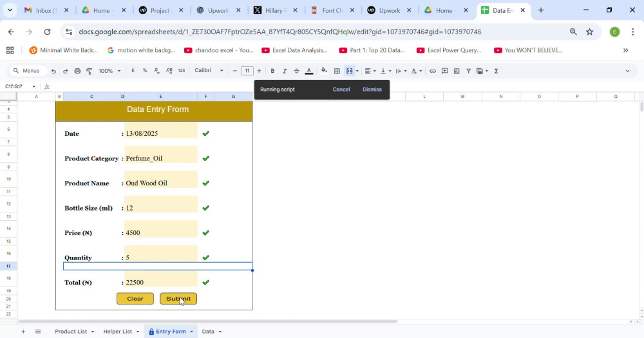Viewport: 644px width, 338px height.
Task: Increase decimal places
Action: [x=169, y=71]
